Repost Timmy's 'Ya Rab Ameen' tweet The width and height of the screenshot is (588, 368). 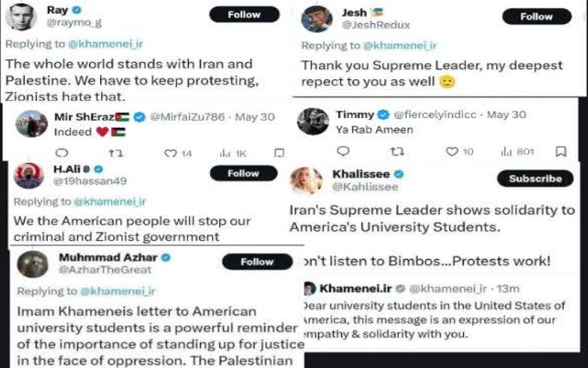[397, 151]
